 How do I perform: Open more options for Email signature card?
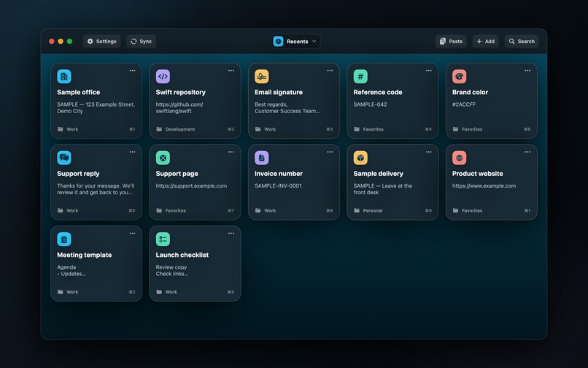330,71
